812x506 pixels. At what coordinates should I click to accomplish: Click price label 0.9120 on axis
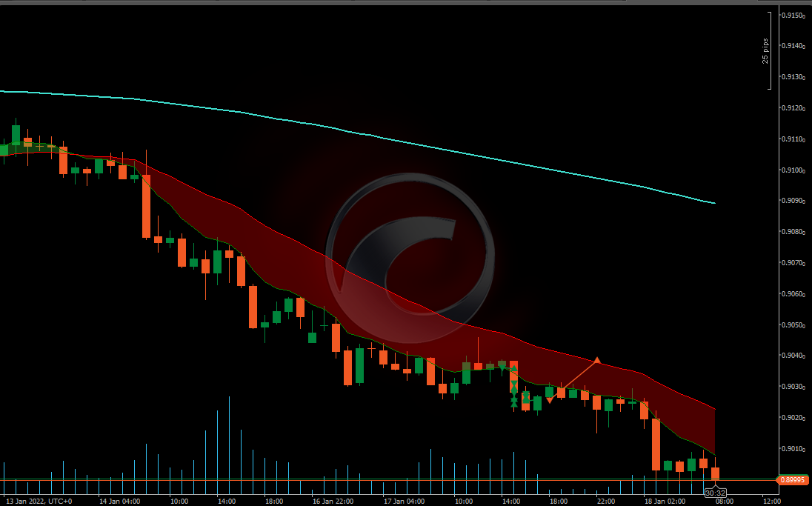(x=793, y=108)
